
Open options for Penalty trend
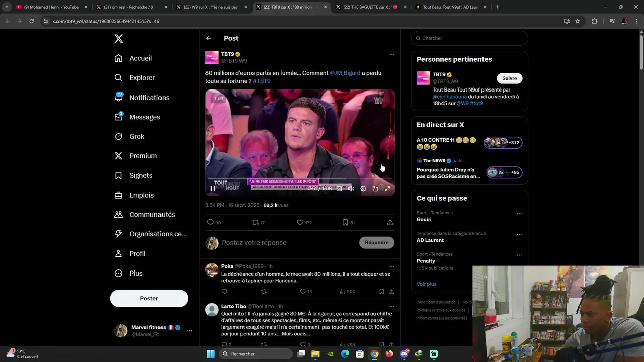519,255
